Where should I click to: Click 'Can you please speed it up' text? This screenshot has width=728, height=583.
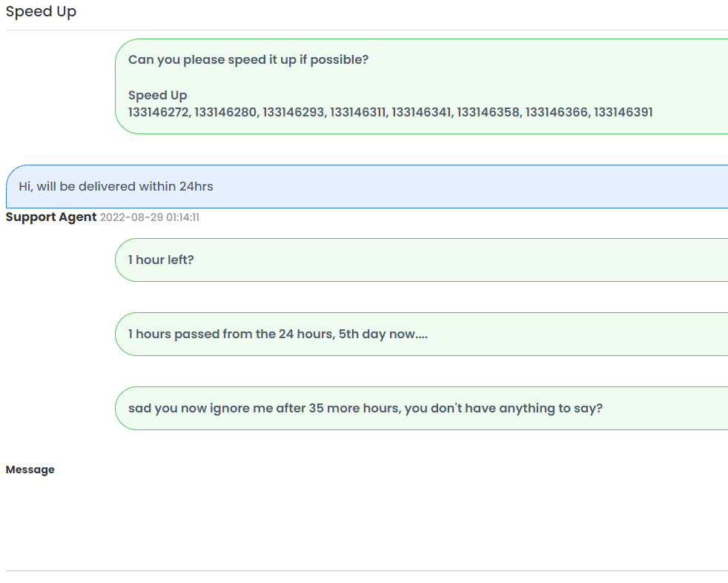[248, 60]
